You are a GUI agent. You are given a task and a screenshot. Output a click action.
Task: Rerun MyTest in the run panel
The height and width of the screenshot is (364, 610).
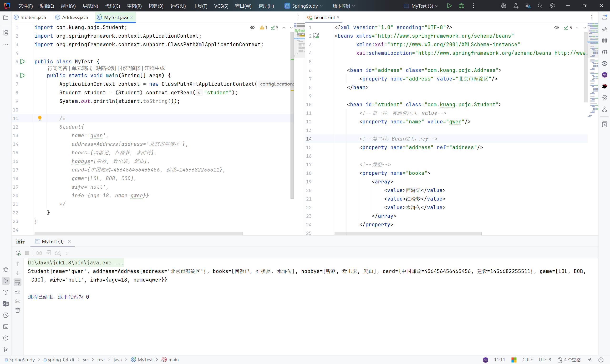click(x=18, y=253)
